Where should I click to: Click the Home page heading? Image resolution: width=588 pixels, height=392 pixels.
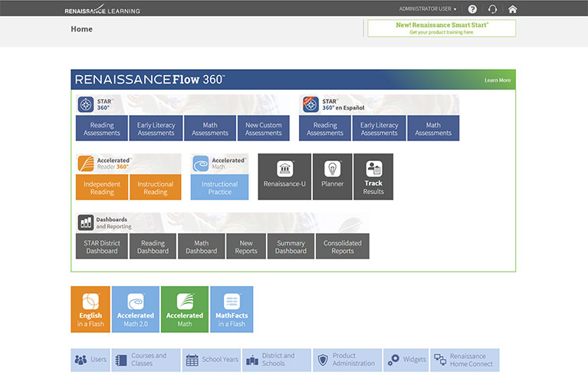[81, 29]
